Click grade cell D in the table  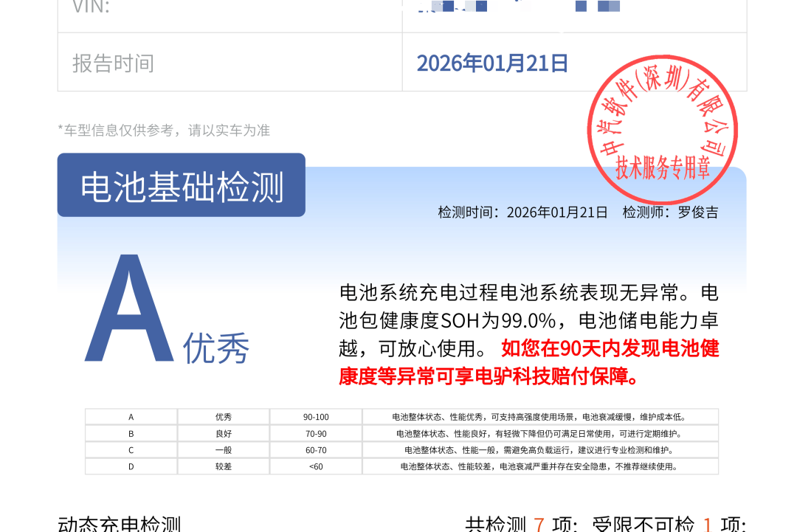tap(131, 466)
